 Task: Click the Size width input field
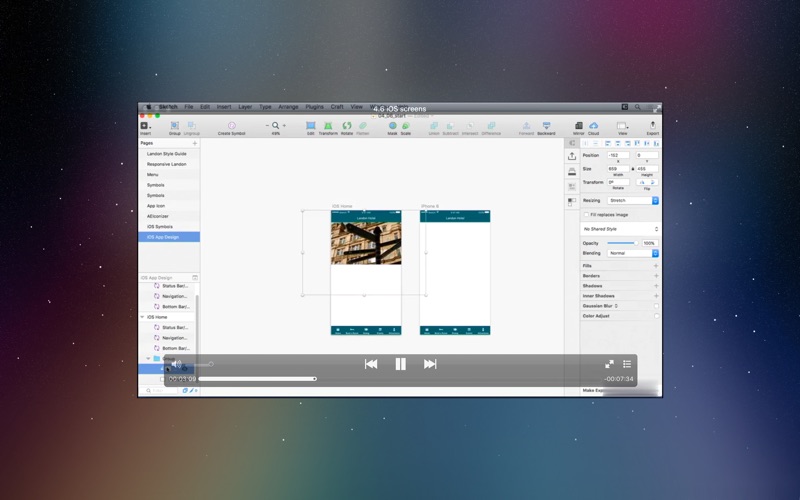(x=618, y=168)
